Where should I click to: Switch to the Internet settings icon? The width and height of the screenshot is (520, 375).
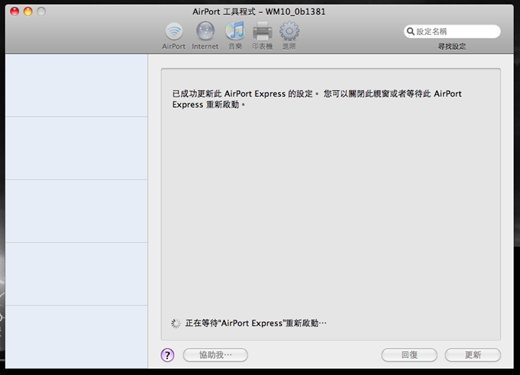coord(205,35)
